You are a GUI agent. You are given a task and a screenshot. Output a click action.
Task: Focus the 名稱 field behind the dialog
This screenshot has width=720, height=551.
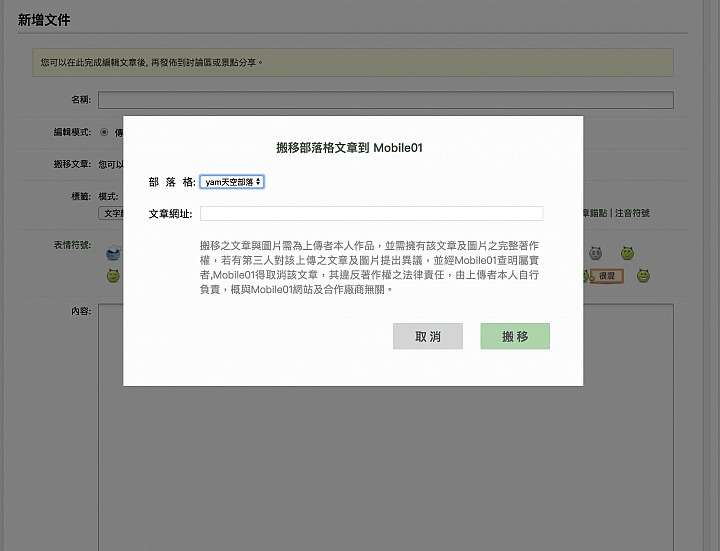386,100
